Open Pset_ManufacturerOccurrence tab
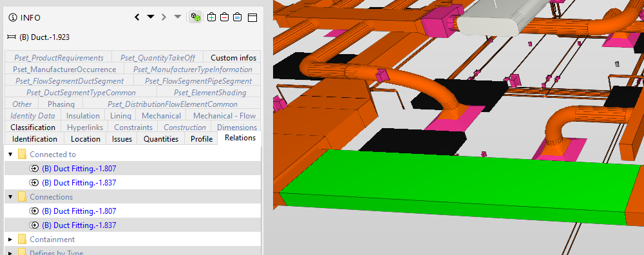This screenshot has height=255, width=644. [64, 70]
